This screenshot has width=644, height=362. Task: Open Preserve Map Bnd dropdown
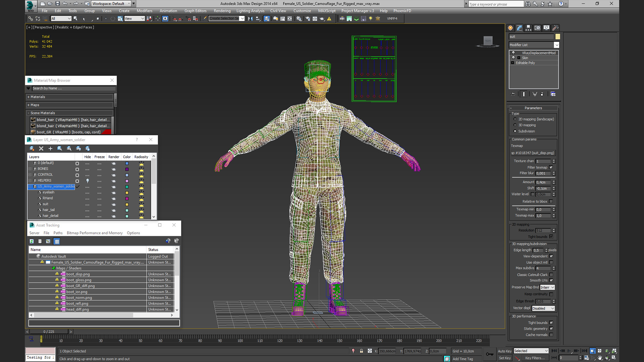click(x=547, y=287)
